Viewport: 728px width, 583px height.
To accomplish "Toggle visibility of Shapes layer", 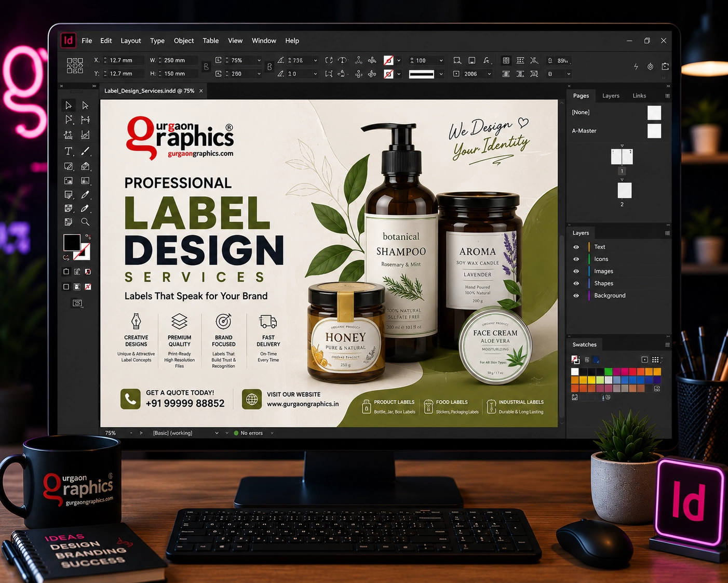I will tap(576, 283).
